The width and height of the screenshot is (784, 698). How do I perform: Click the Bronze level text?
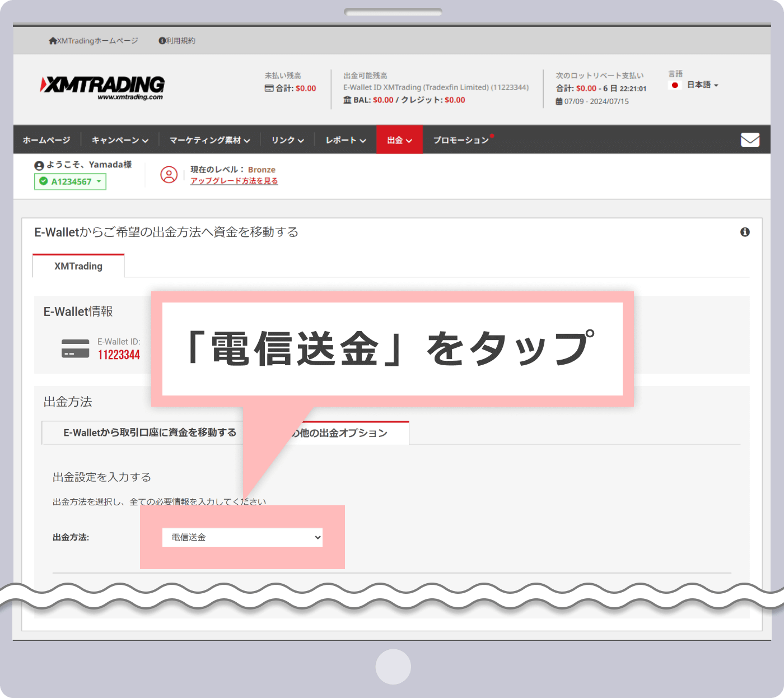pyautogui.click(x=262, y=170)
